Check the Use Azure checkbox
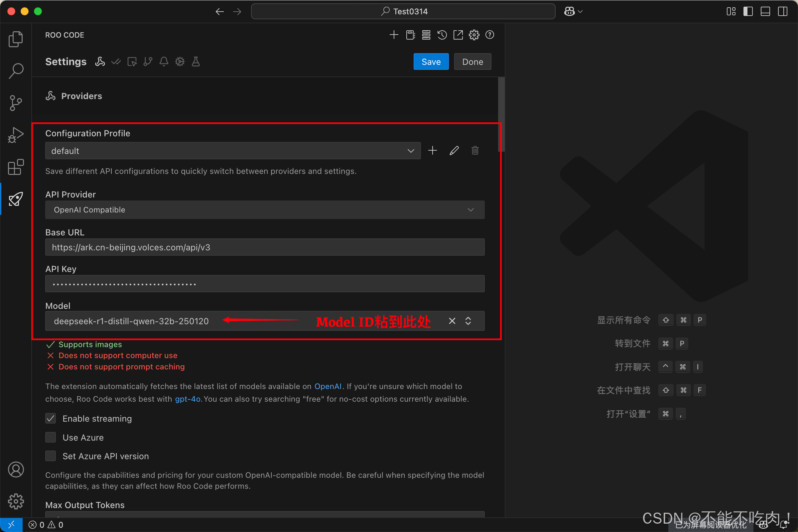The width and height of the screenshot is (798, 532). (x=51, y=437)
